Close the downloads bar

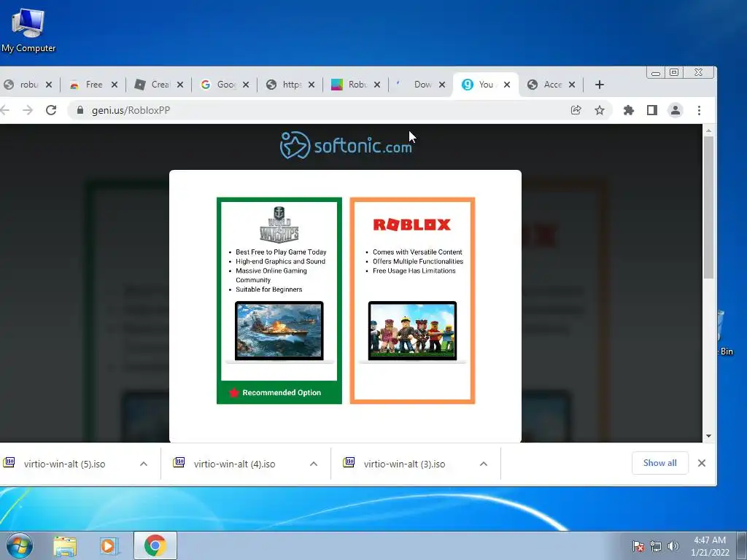pyautogui.click(x=701, y=463)
